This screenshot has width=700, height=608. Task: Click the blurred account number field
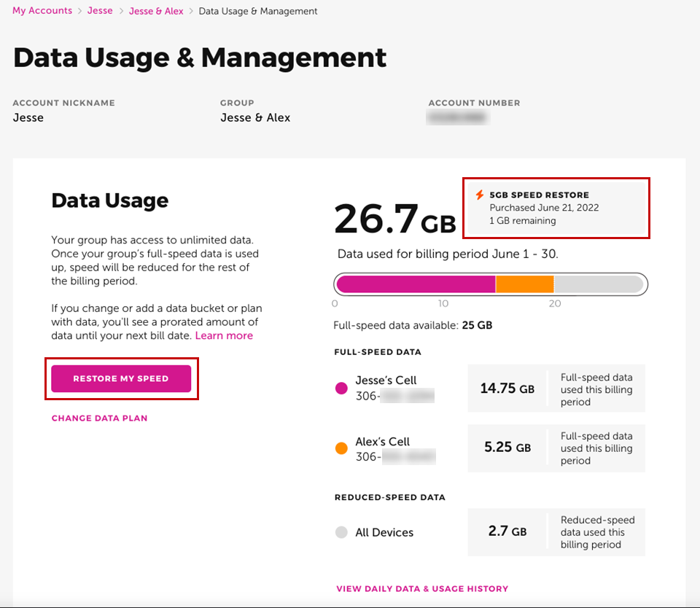pyautogui.click(x=458, y=117)
